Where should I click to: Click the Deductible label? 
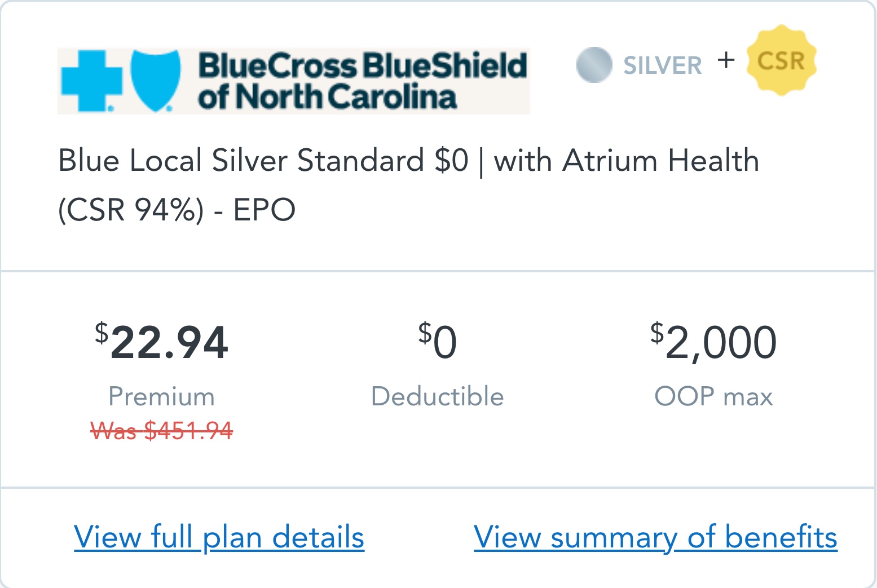tap(437, 396)
